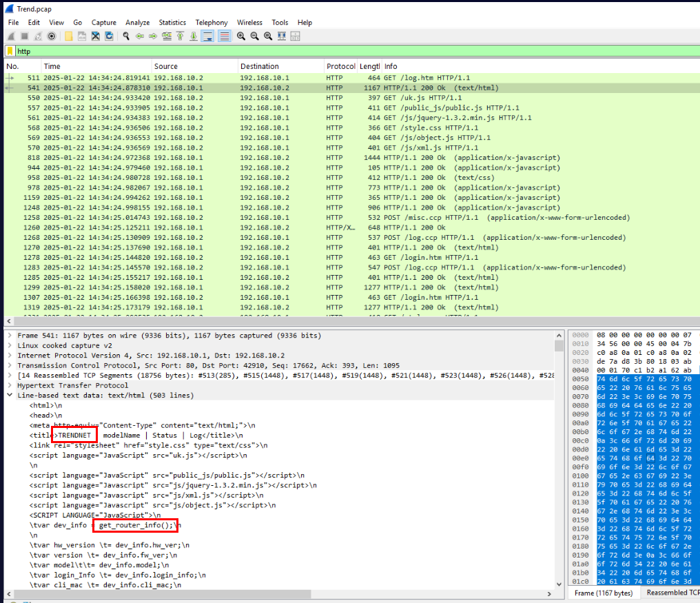700x603 pixels.
Task: Open the Analyze menu
Action: click(x=138, y=22)
